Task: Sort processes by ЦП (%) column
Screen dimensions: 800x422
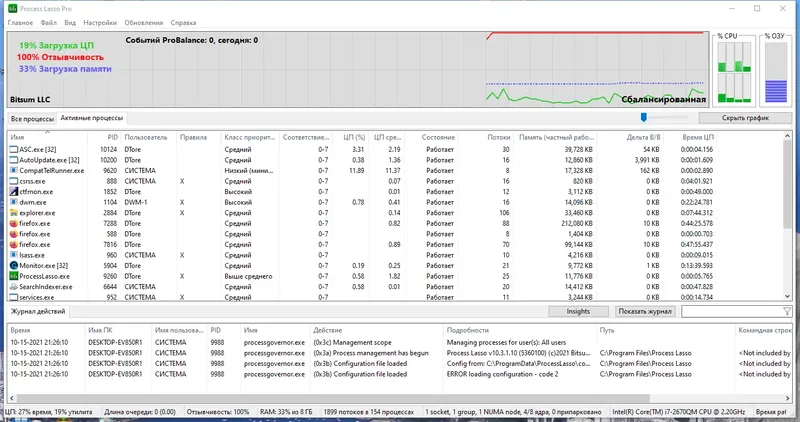Action: pos(354,137)
